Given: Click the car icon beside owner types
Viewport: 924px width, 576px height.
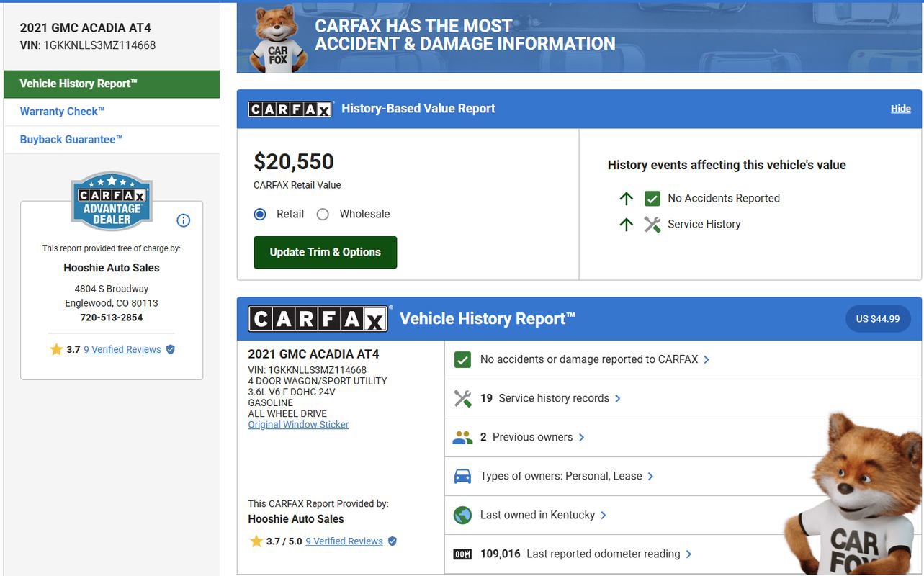Looking at the screenshot, I should coord(462,475).
